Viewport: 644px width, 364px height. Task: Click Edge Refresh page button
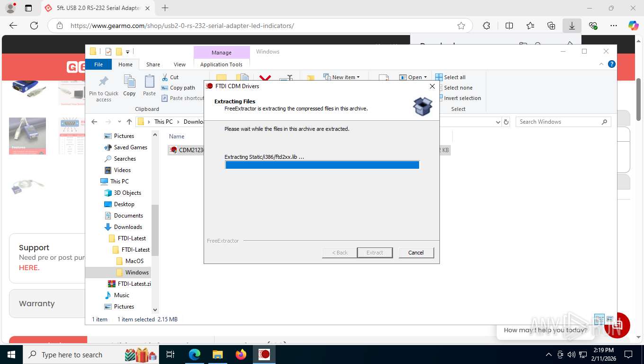click(x=34, y=26)
